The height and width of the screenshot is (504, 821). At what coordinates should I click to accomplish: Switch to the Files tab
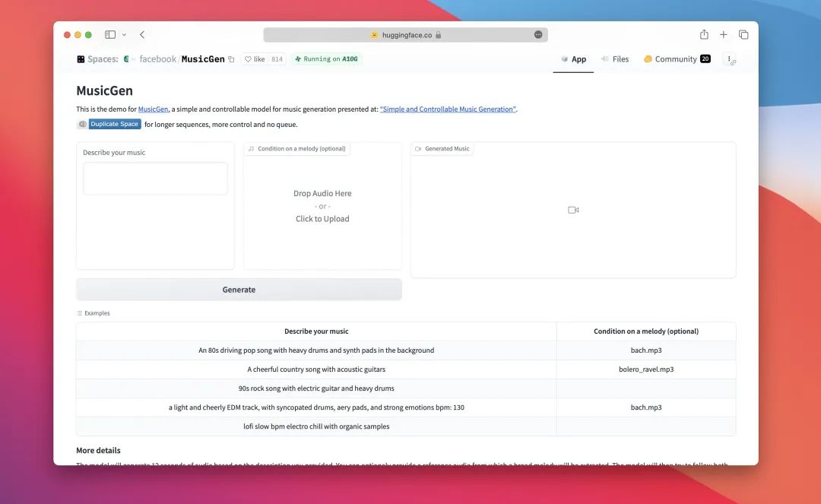pyautogui.click(x=615, y=59)
